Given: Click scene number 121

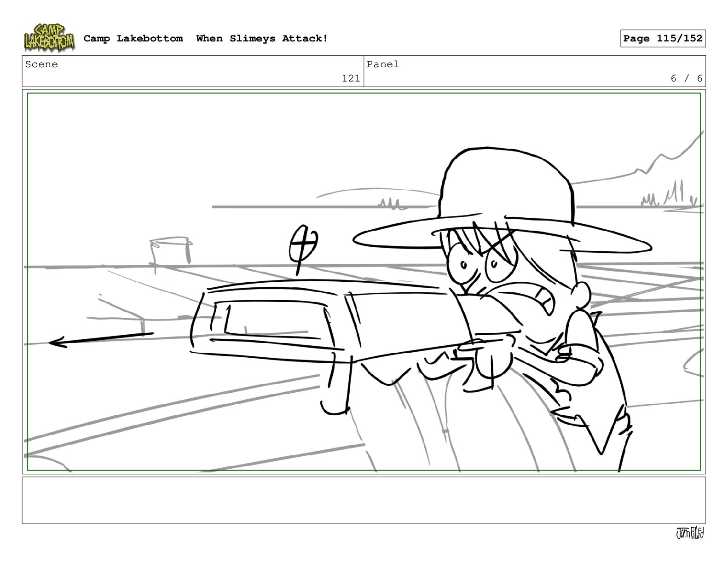Looking at the screenshot, I should coord(351,79).
